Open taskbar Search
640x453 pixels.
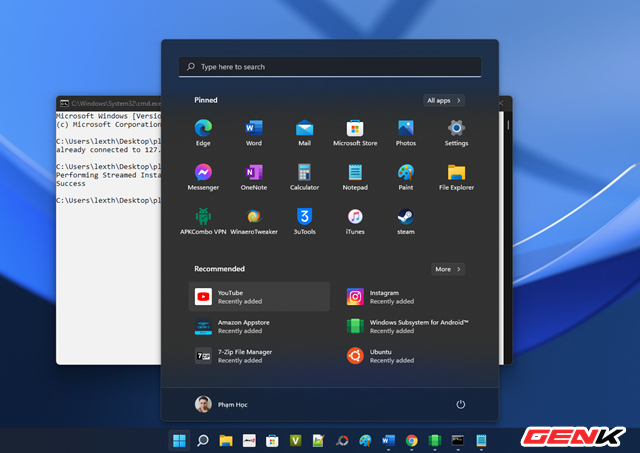(x=202, y=441)
